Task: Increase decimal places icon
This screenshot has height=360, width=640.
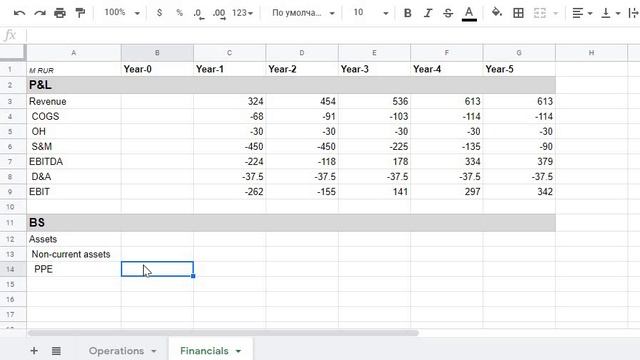Action: [x=219, y=13]
